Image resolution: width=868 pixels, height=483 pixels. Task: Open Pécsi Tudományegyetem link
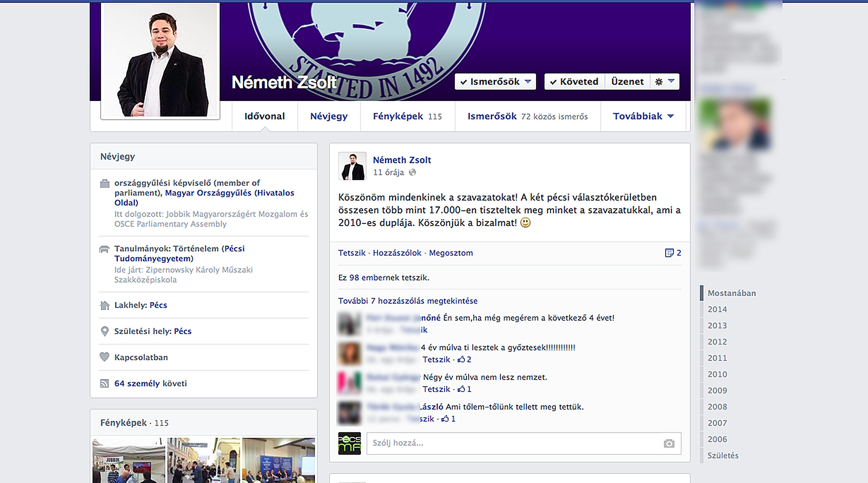coord(179,253)
